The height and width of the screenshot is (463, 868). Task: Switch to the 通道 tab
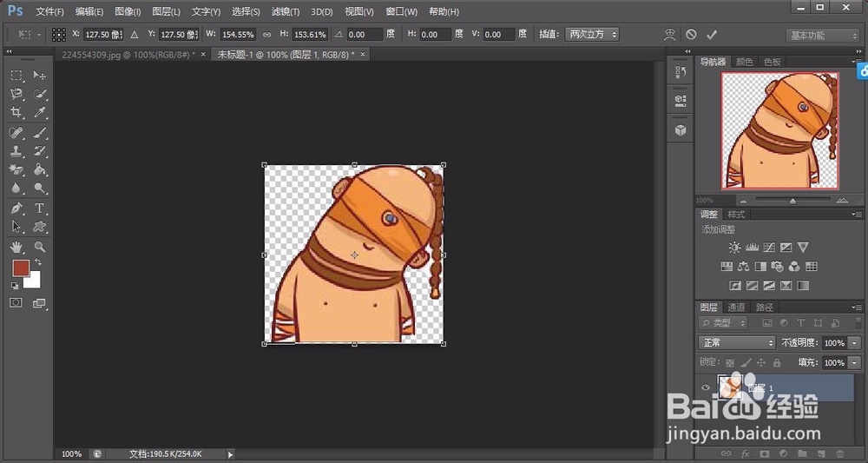[x=736, y=308]
